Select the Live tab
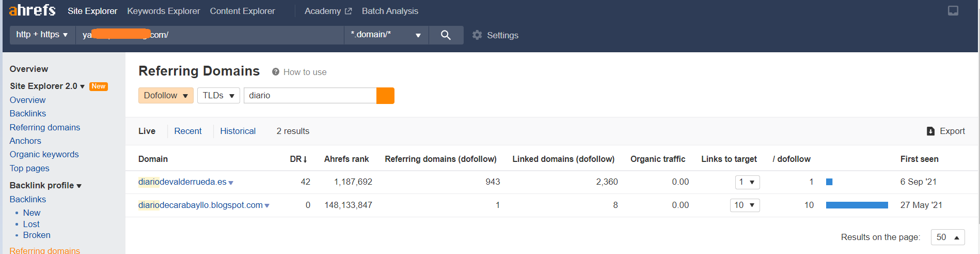 click(147, 131)
